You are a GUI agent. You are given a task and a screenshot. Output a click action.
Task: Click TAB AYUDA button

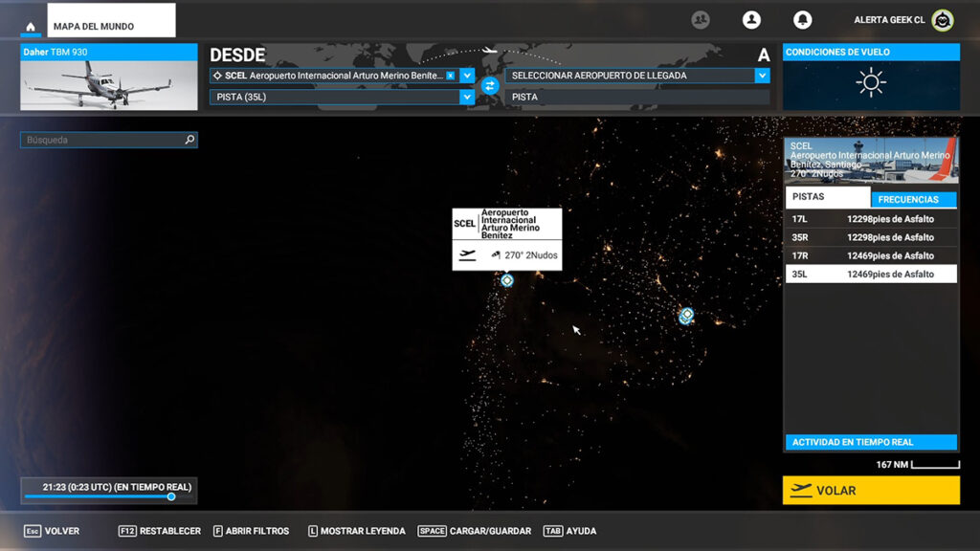570,531
